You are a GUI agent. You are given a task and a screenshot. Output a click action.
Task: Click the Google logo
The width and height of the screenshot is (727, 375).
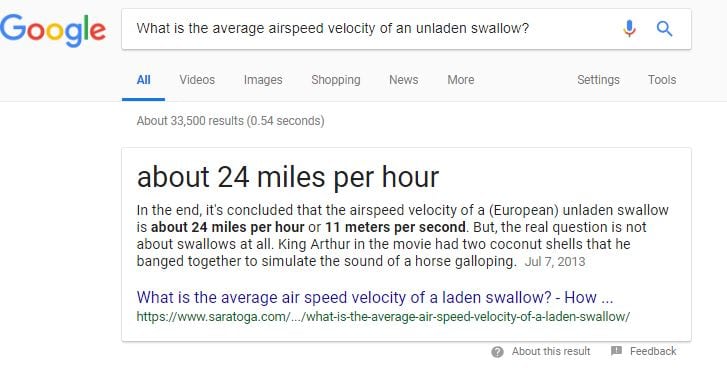pos(53,30)
